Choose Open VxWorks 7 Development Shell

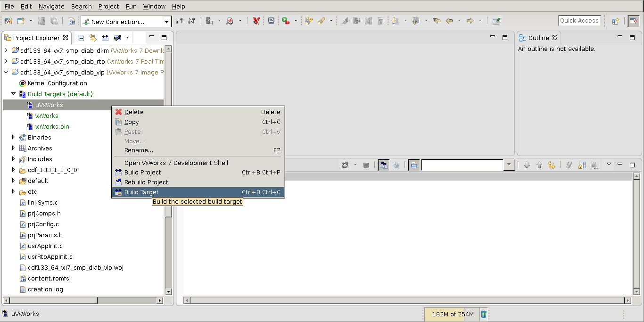pyautogui.click(x=198, y=163)
